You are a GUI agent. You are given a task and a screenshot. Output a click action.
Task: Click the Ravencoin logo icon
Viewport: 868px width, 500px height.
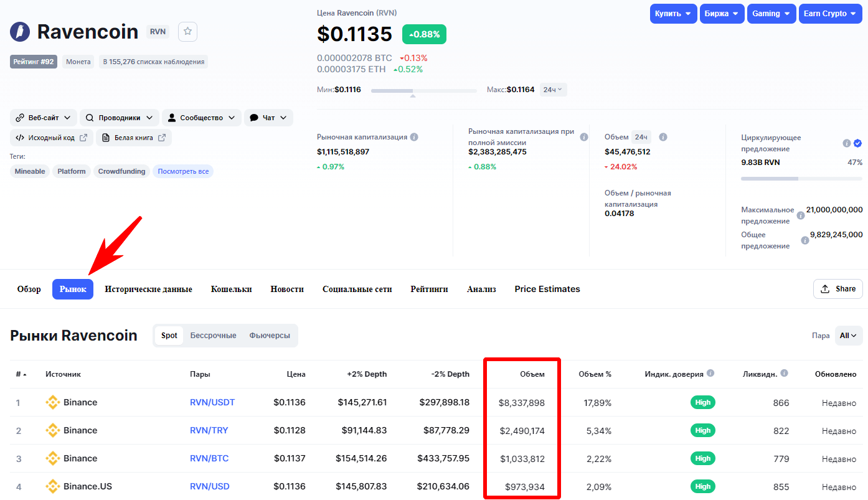20,32
